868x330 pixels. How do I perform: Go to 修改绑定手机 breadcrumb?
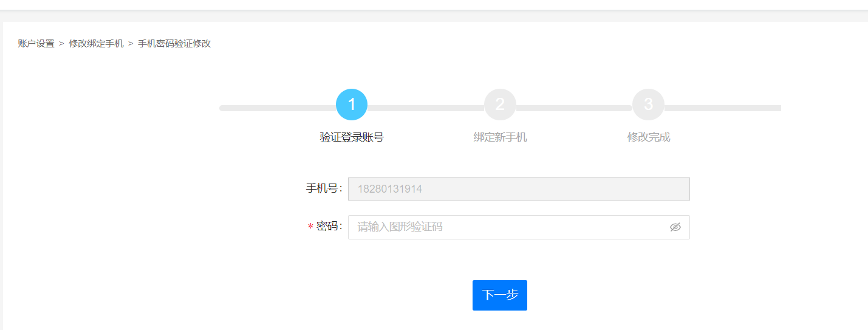pos(96,44)
